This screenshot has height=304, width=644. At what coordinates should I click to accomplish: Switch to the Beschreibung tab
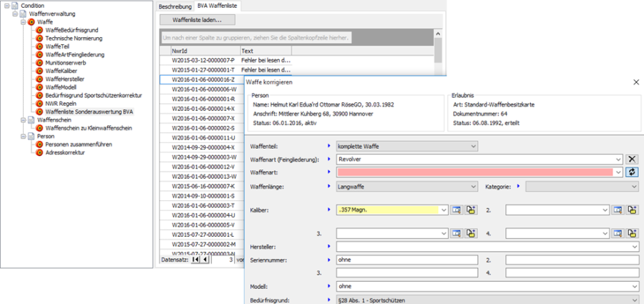[175, 5]
